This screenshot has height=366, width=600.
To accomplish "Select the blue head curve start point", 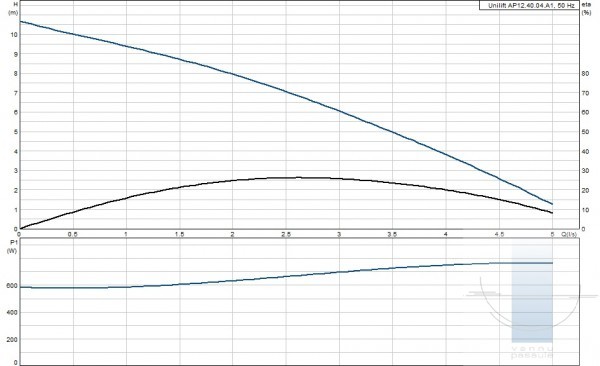I will (20, 21).
